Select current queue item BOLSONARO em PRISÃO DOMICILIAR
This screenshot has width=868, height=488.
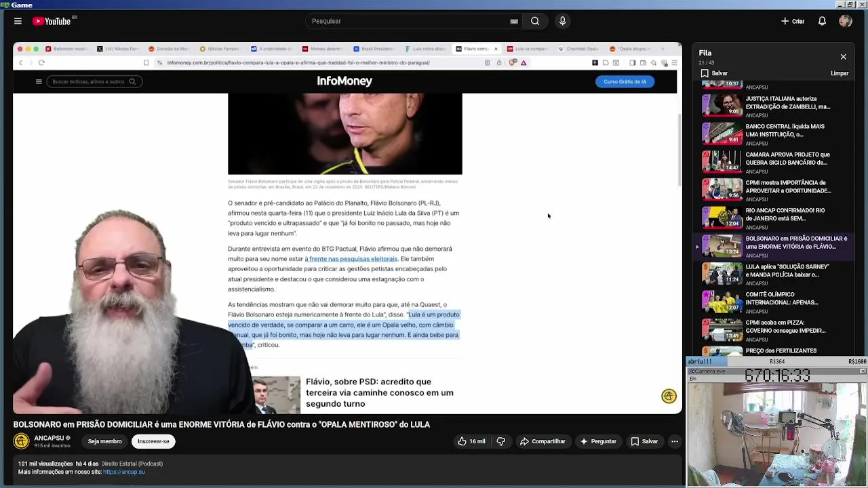tap(774, 245)
